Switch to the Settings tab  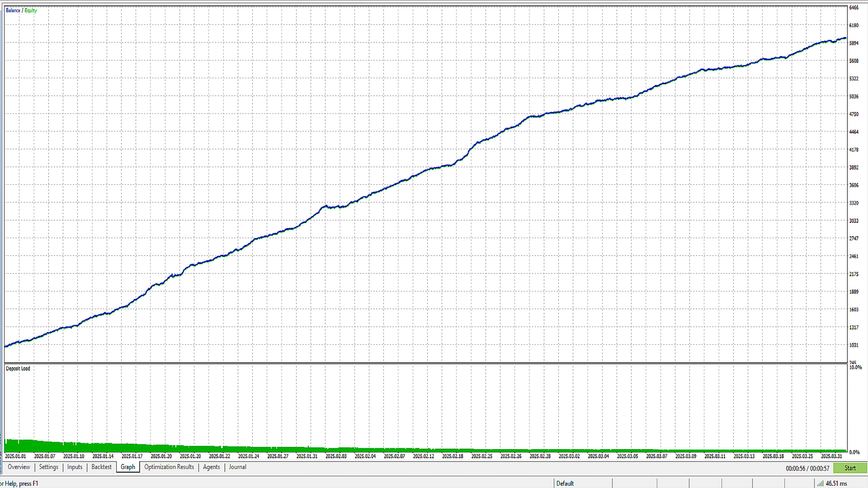(x=49, y=467)
